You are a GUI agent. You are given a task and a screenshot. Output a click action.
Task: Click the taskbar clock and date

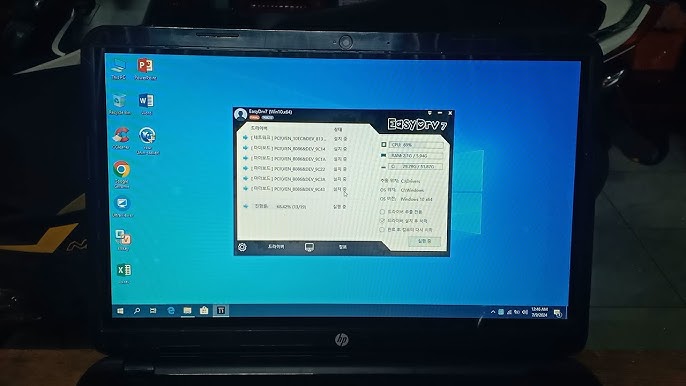[539, 312]
